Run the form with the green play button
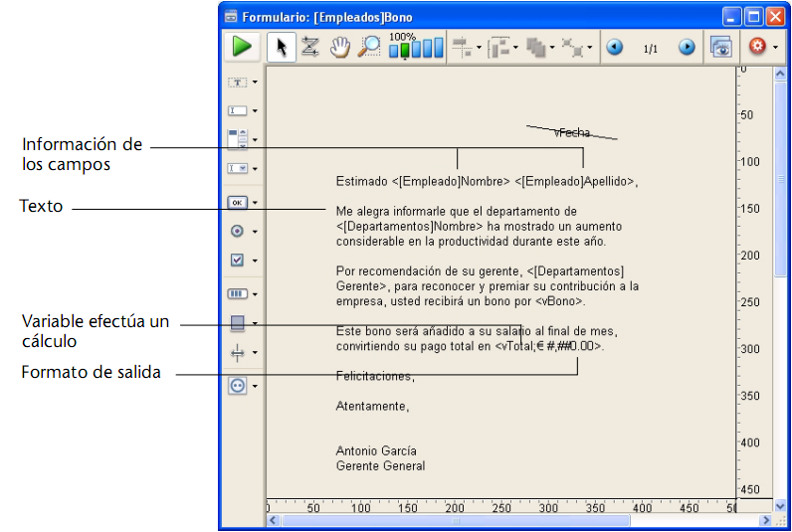Viewport: 792px width, 532px height. pos(241,47)
